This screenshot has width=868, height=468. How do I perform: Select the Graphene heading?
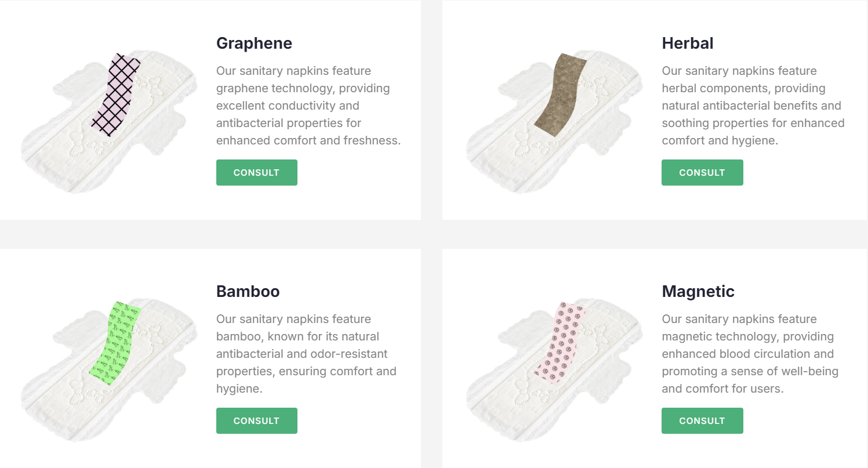pyautogui.click(x=254, y=43)
